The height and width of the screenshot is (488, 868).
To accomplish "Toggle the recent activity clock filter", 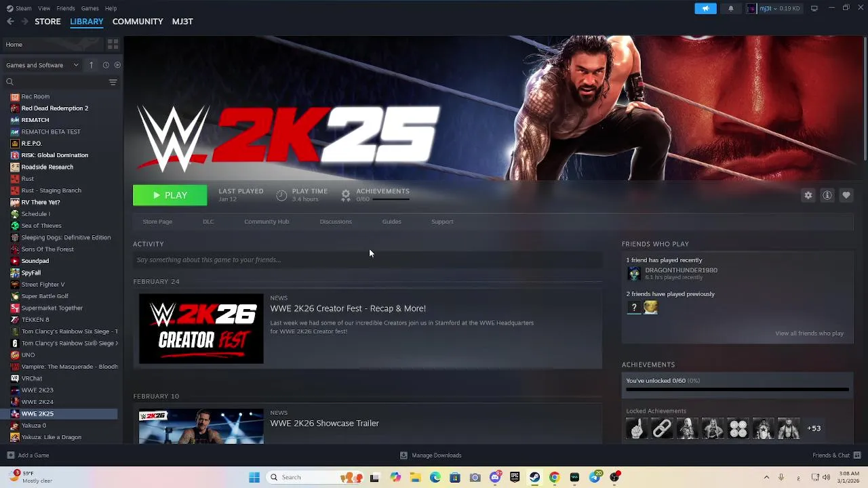I will [106, 65].
